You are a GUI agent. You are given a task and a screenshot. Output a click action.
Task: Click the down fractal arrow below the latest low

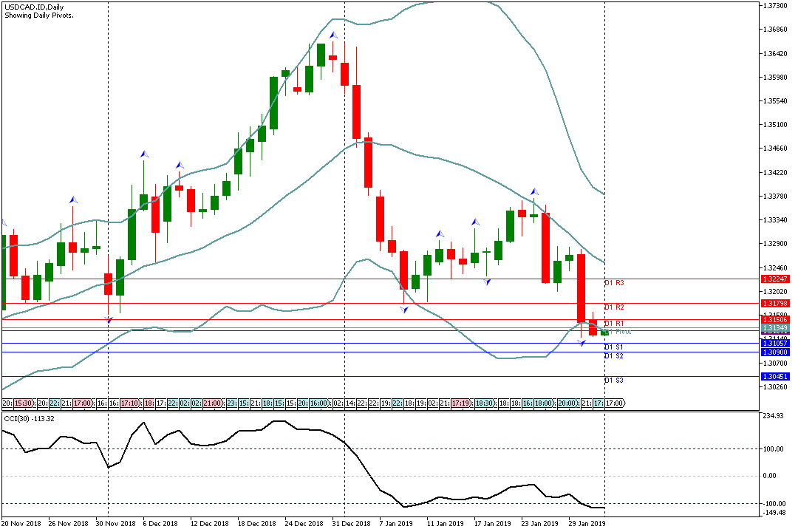coord(582,342)
